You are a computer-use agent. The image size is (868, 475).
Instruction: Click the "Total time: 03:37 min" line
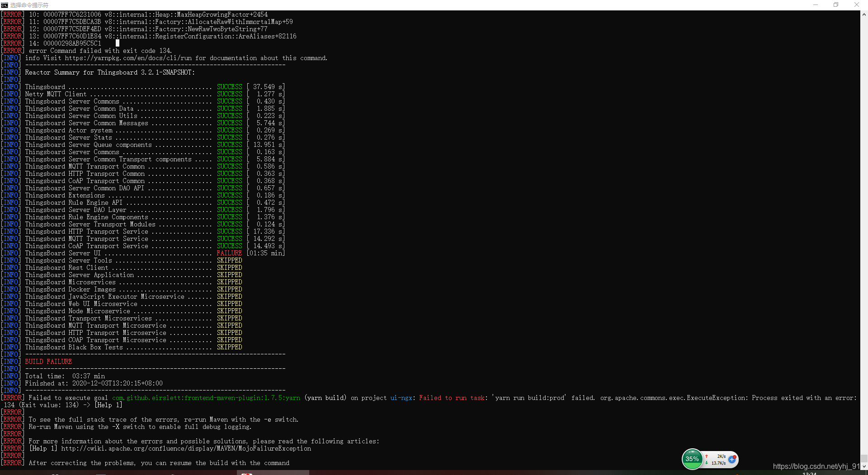click(x=65, y=376)
